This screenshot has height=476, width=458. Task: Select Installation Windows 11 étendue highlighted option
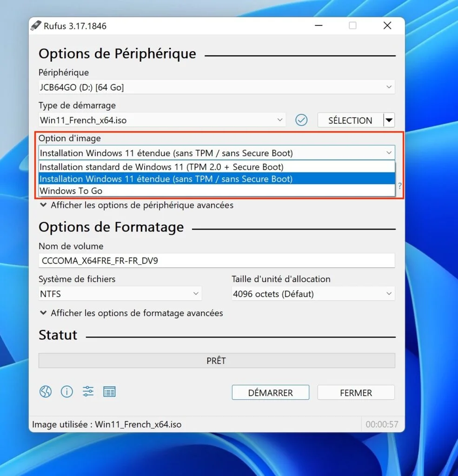click(x=217, y=179)
